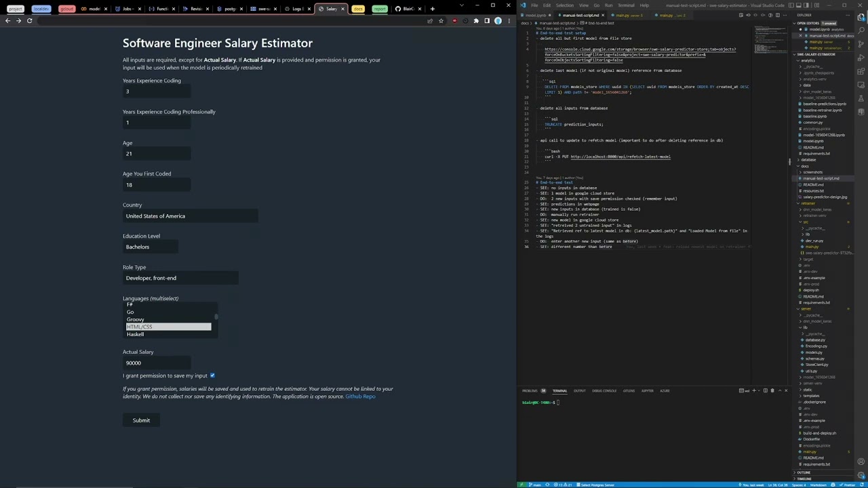
Task: Open browser extensions puzzle icon
Action: point(476,20)
